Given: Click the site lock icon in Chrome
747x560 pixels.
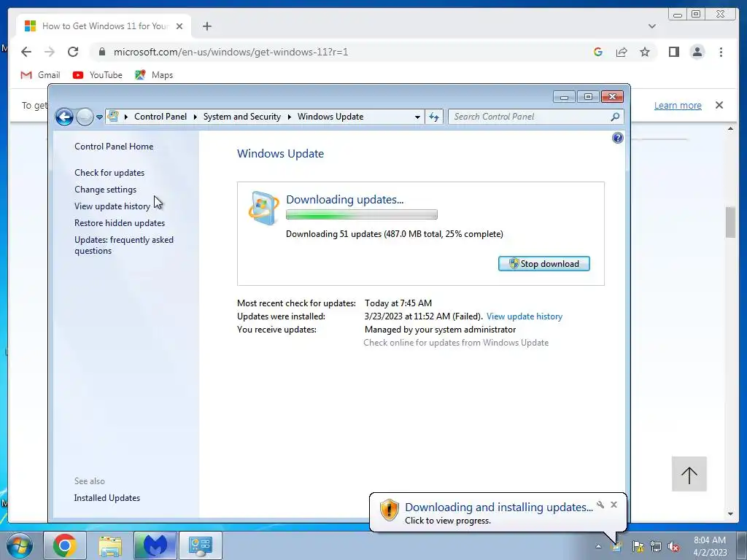Looking at the screenshot, I should point(101,52).
